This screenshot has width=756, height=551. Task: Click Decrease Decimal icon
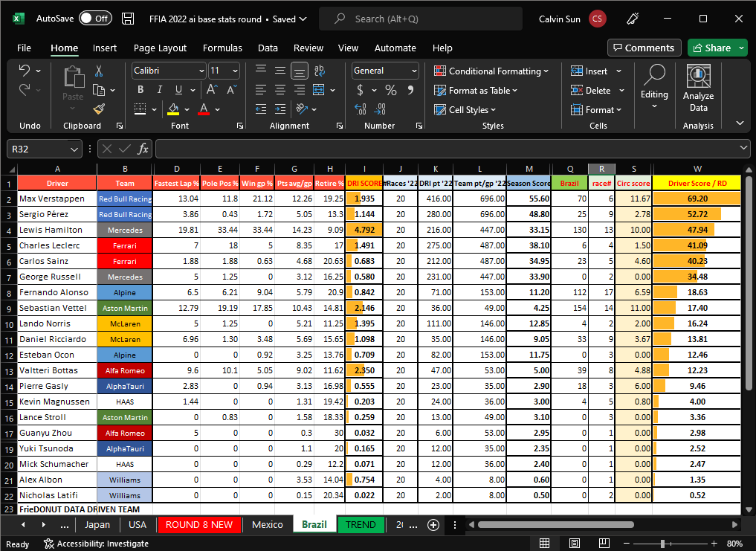(x=380, y=109)
